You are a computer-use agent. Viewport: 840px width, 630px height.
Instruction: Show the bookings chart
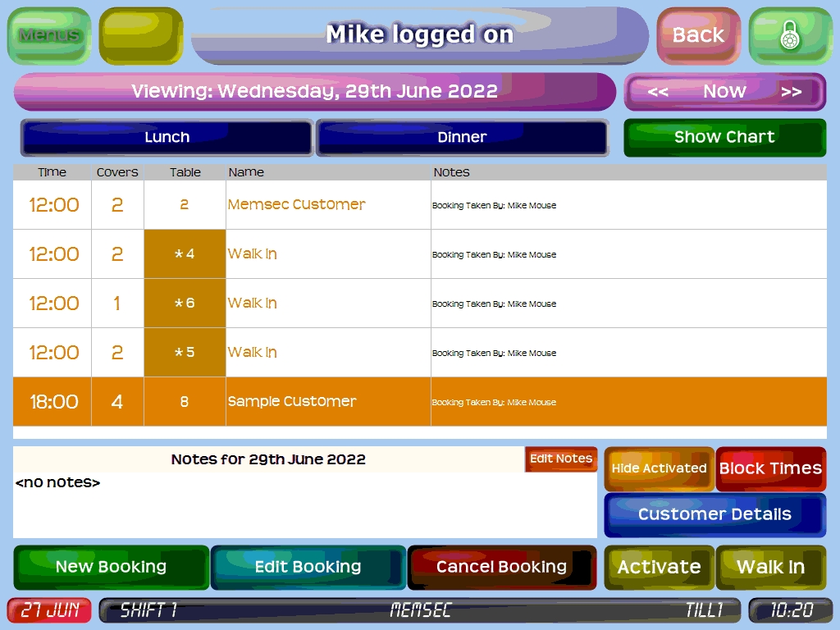[724, 137]
